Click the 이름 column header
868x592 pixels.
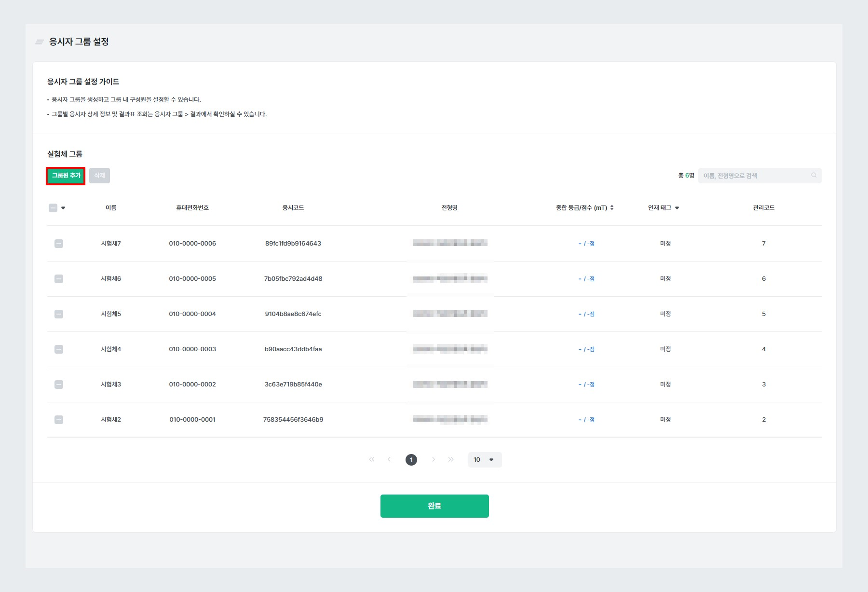(x=111, y=208)
